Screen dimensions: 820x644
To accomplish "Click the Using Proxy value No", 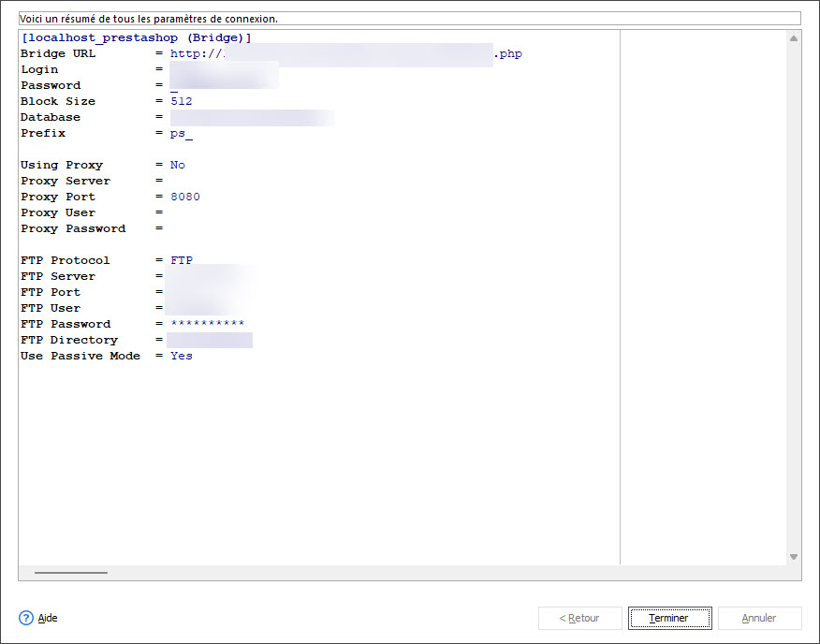I will click(x=178, y=165).
